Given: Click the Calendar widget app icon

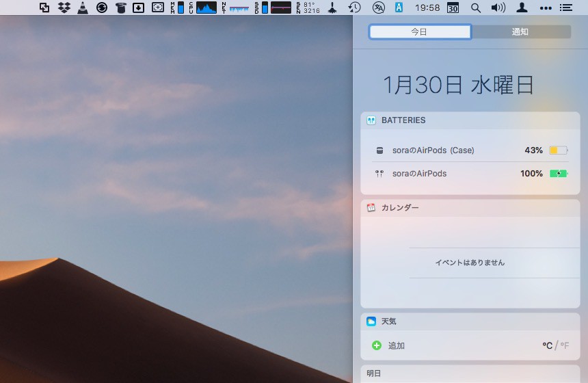Looking at the screenshot, I should 371,207.
